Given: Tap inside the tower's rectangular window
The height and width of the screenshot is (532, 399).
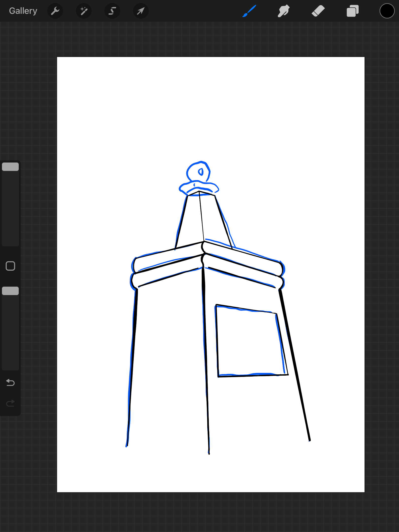Looking at the screenshot, I should 249,342.
